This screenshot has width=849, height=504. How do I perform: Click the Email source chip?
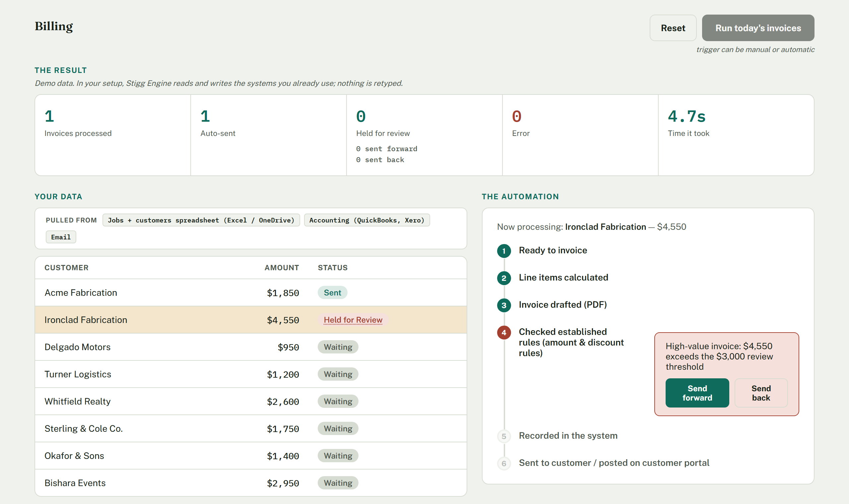[61, 237]
